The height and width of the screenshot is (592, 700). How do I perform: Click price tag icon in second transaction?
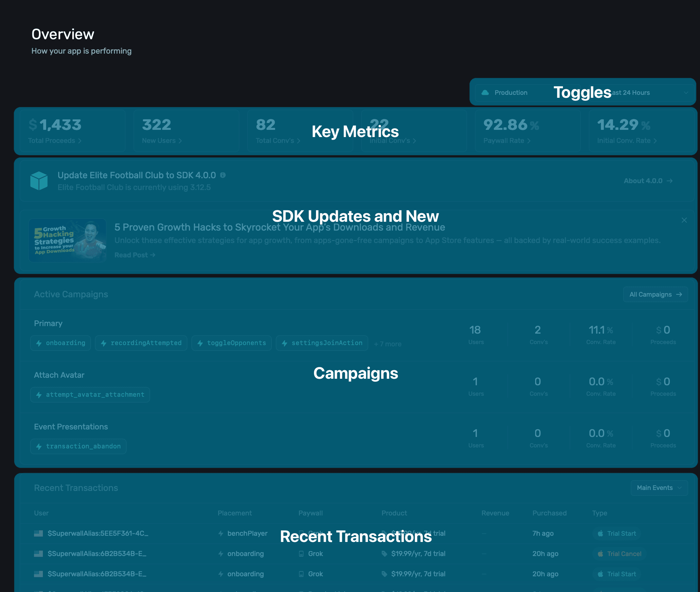[x=384, y=554]
